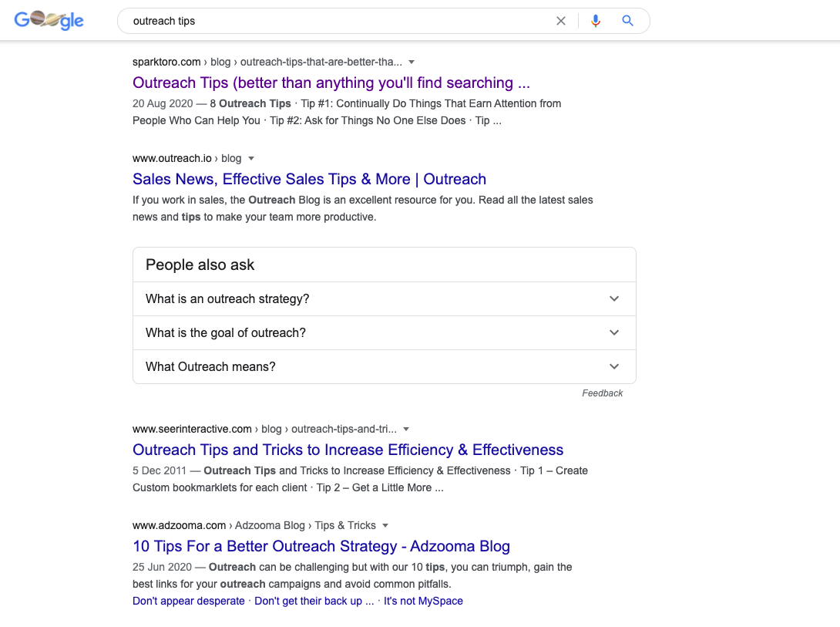Expand "What is the goal of outreach?"
Screen dimensions: 840x627
click(x=384, y=333)
